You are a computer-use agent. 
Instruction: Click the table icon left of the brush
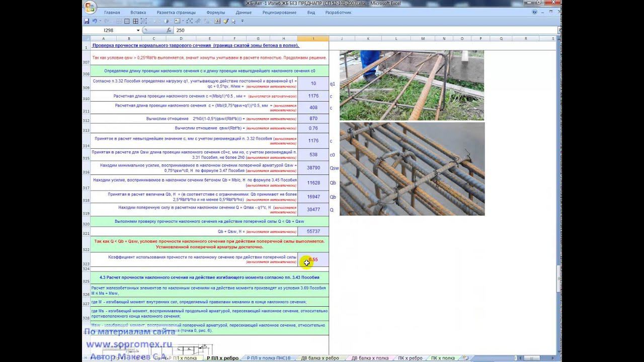click(x=217, y=21)
